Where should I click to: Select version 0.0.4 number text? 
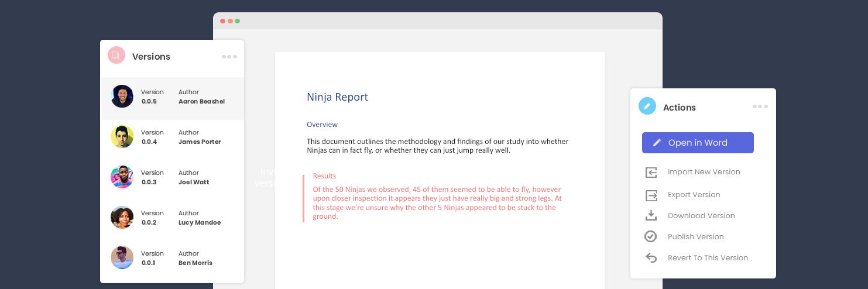click(149, 142)
